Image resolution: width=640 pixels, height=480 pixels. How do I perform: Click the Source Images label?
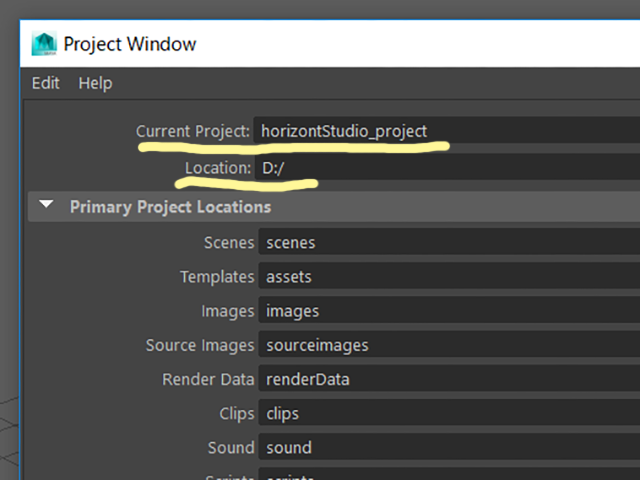(x=200, y=345)
